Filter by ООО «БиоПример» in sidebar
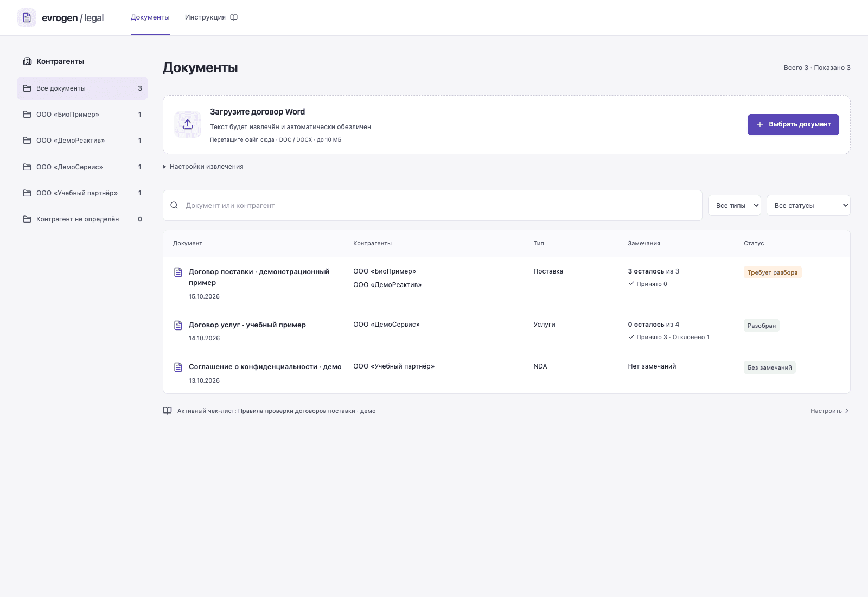 pos(82,115)
